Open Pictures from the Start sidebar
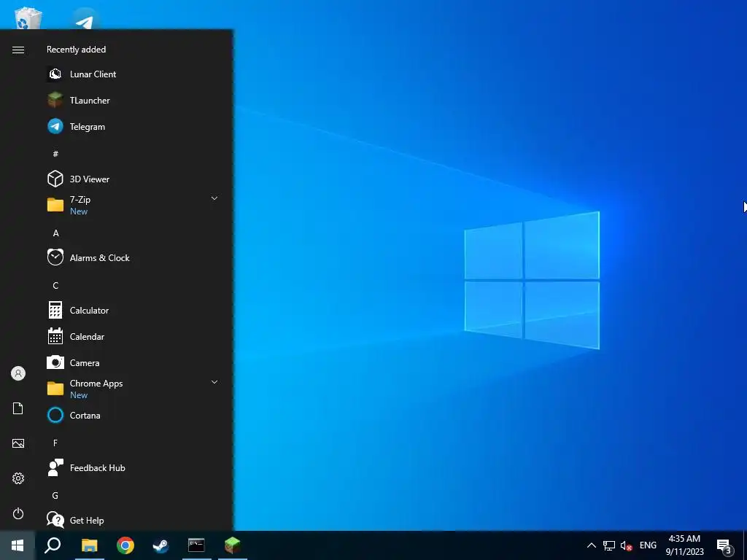This screenshot has height=560, width=747. pyautogui.click(x=18, y=443)
